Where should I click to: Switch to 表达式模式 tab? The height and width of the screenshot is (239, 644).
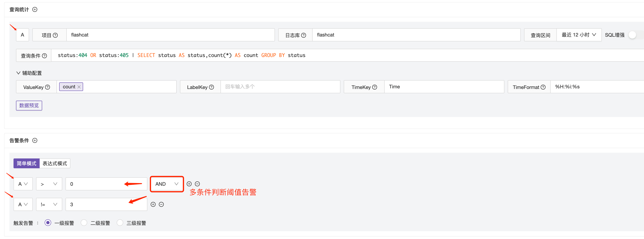click(55, 163)
